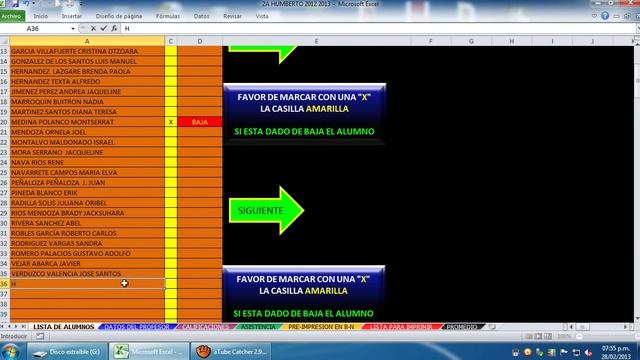Open the Name Box dropdown arrow

click(73, 29)
